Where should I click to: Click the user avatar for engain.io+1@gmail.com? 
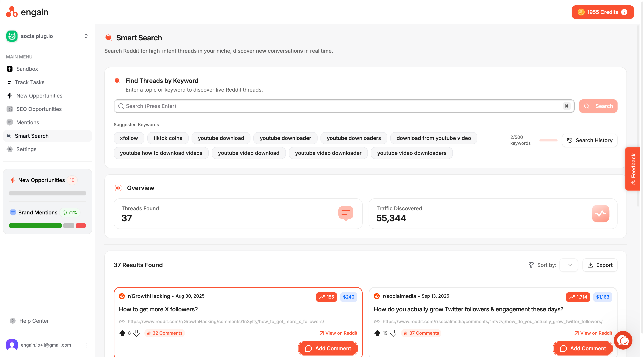[12, 345]
